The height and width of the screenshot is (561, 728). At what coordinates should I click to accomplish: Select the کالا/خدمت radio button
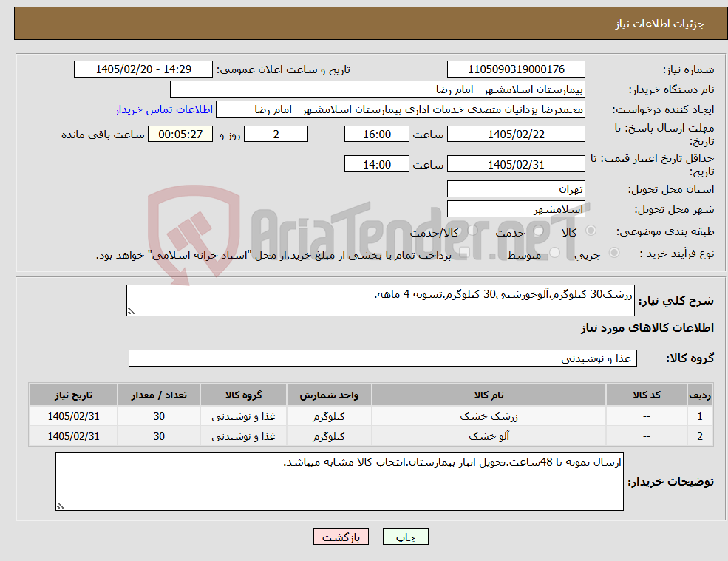coord(472,231)
